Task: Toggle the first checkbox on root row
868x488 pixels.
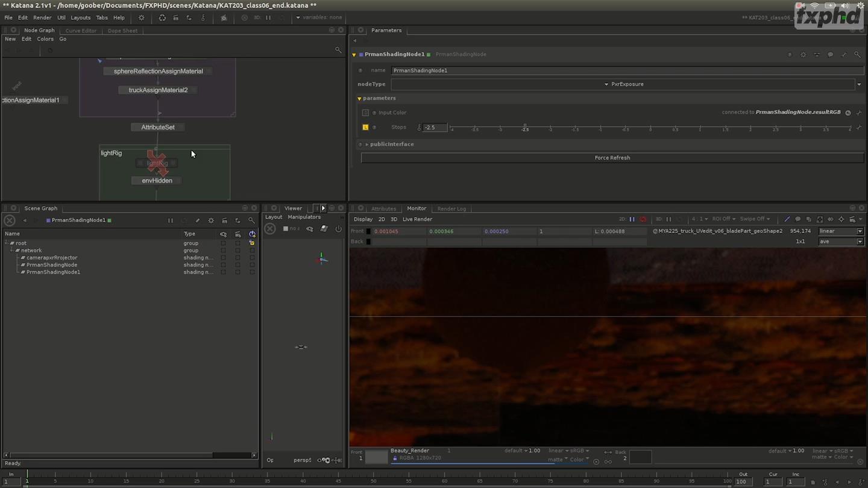Action: point(223,243)
